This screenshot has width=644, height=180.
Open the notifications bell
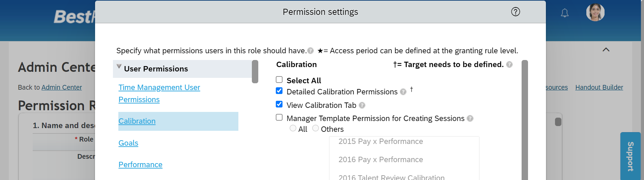click(x=564, y=13)
